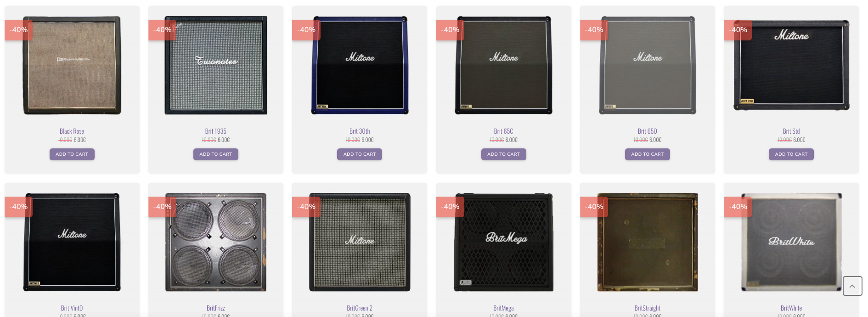Select the BritFrizz four-speaker cabinet image
Screen dimensions: 868x317
coord(216,242)
